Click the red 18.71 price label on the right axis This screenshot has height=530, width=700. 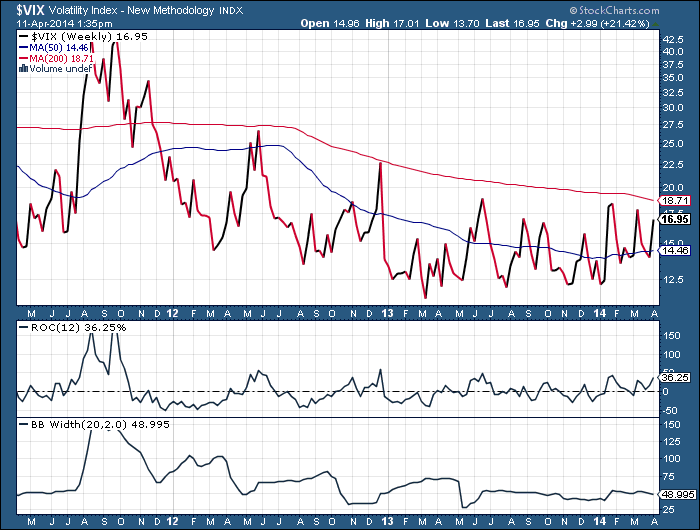point(677,201)
